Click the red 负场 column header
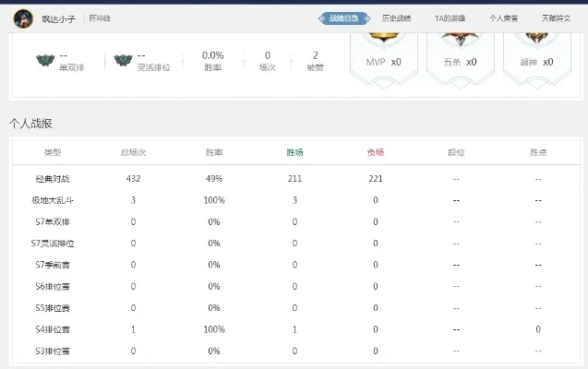The height and width of the screenshot is (369, 588). click(376, 152)
